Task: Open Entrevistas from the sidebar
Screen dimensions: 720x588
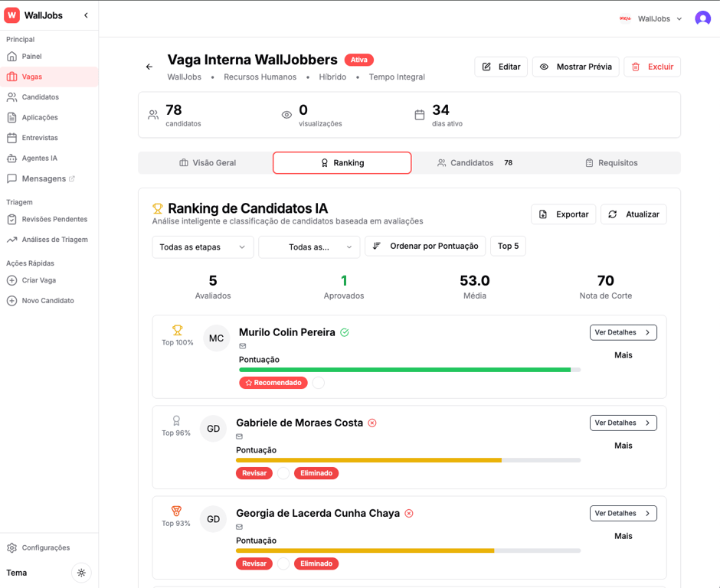Action: coord(38,138)
